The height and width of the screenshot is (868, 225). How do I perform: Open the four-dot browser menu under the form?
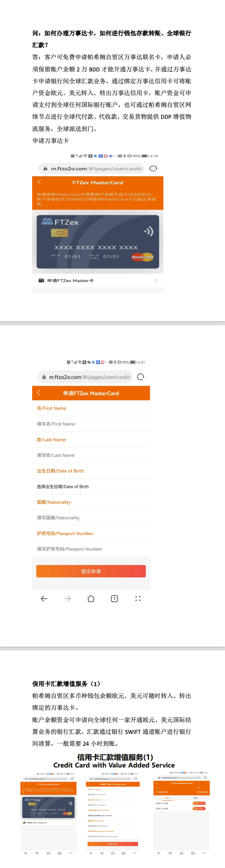click(138, 599)
